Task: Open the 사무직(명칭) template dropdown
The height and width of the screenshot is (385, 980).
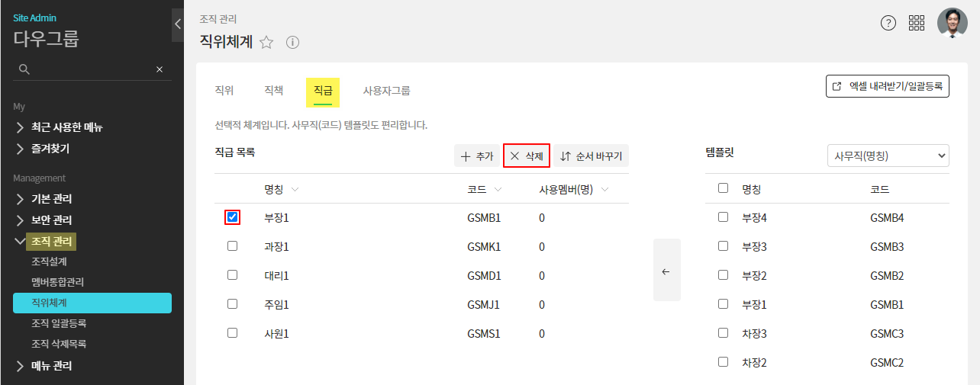Action: tap(888, 156)
